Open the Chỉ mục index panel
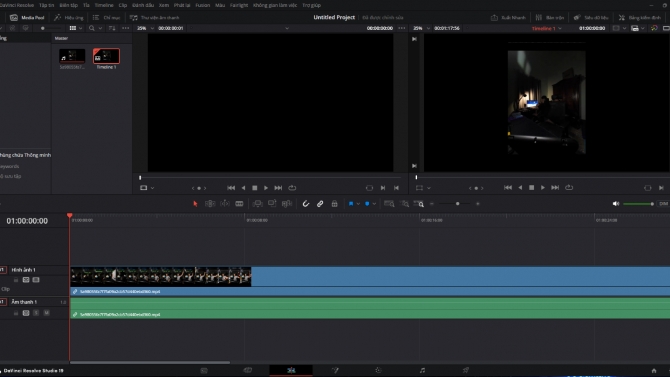Screen dimensions: 670x377 [106, 18]
